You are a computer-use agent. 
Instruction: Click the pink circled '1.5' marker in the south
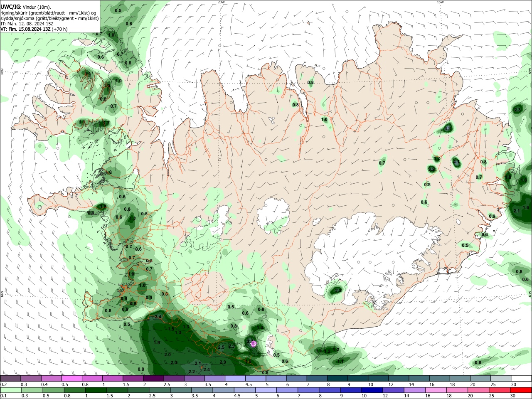click(x=253, y=344)
